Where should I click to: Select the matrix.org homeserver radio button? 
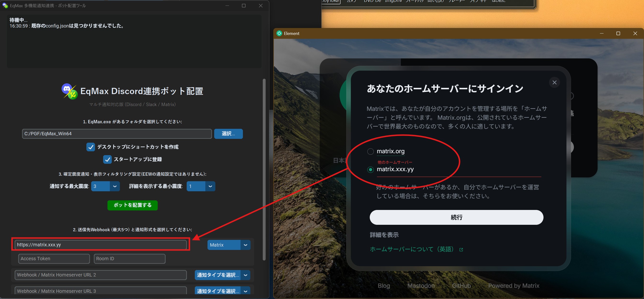pyautogui.click(x=370, y=151)
